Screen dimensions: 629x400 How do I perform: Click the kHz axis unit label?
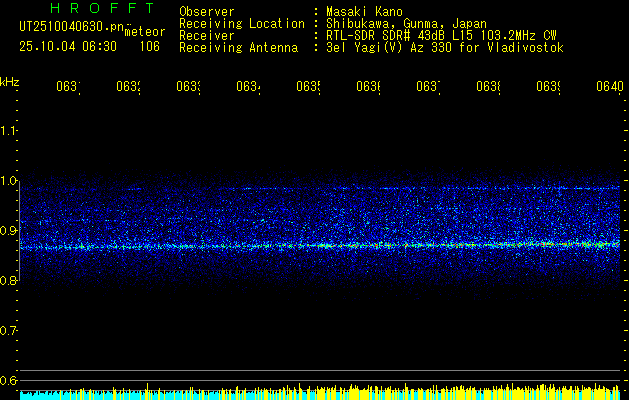tap(10, 82)
